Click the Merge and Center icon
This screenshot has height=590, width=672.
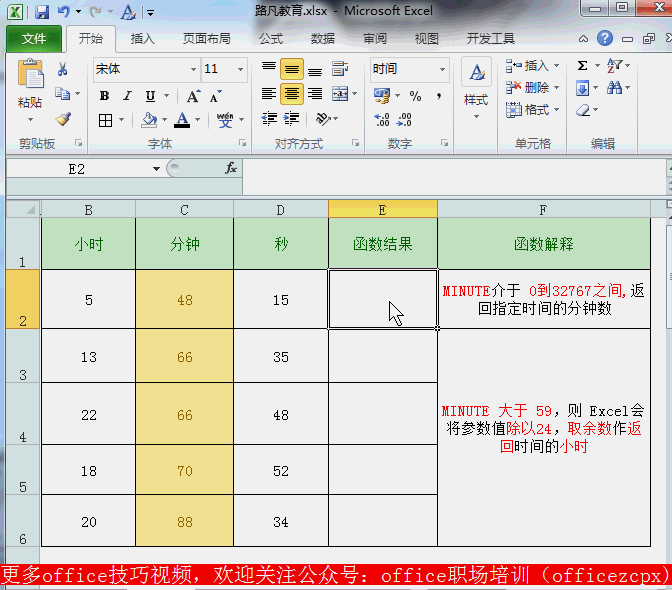[x=340, y=94]
